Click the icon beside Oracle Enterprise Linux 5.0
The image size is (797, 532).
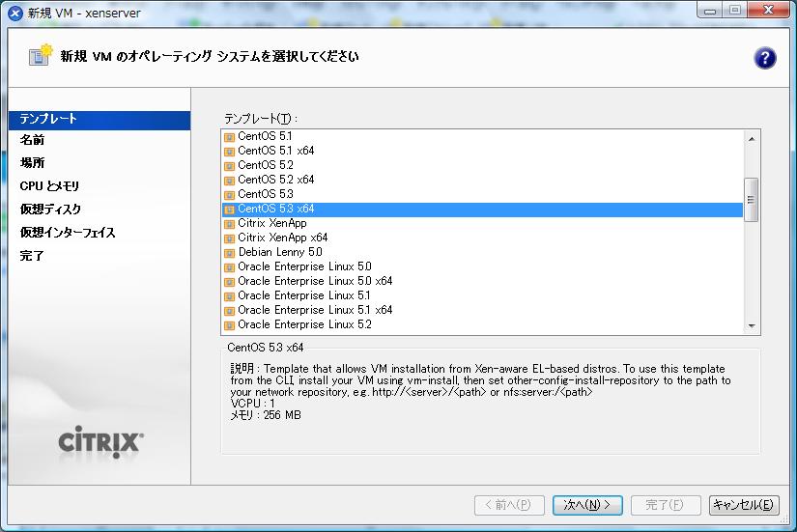click(229, 266)
